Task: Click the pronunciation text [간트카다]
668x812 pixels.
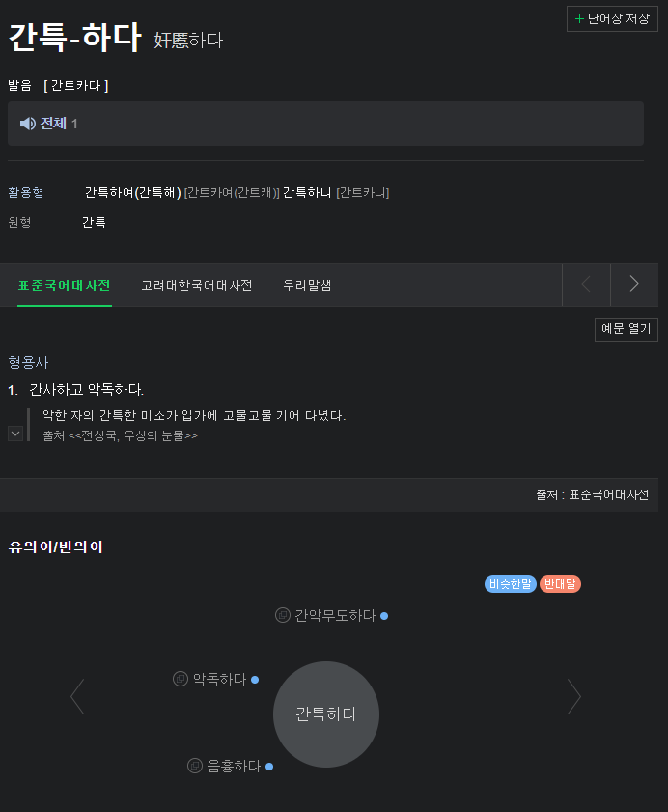Action: 76,85
